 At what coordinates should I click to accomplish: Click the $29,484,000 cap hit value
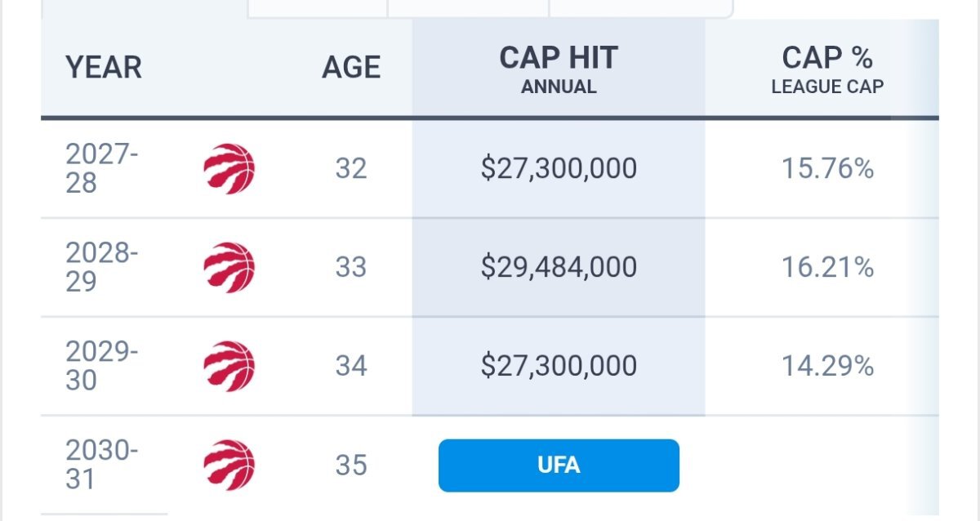pos(559,268)
